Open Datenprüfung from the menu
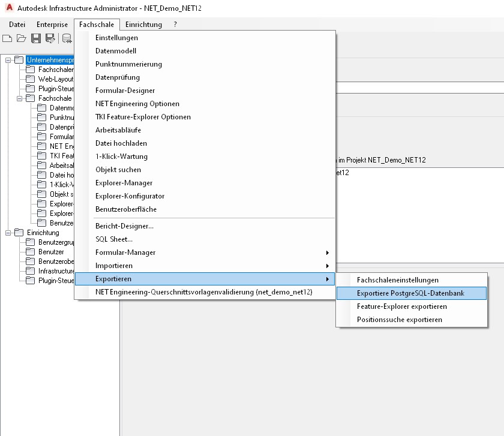504x436 pixels. pyautogui.click(x=205, y=77)
